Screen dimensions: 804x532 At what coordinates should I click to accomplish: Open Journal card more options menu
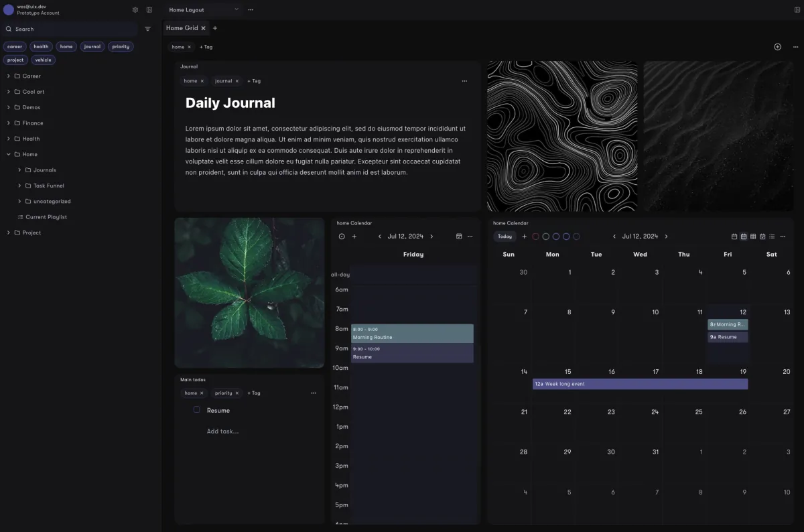(x=464, y=81)
